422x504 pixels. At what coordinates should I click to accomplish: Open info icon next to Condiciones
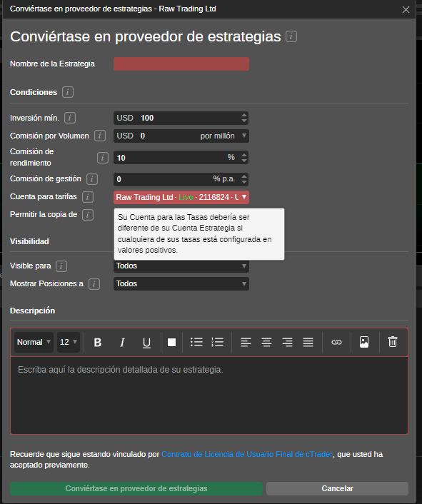[x=68, y=92]
